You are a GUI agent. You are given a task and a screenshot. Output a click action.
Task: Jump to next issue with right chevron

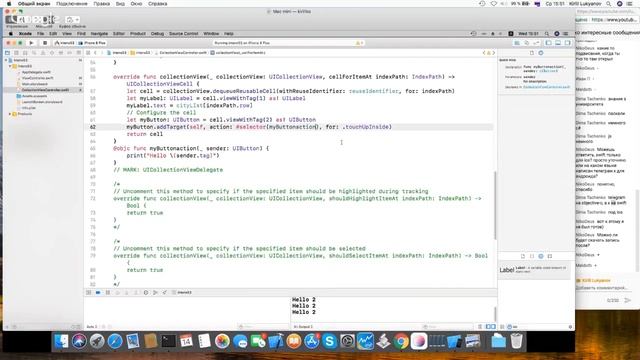click(493, 53)
